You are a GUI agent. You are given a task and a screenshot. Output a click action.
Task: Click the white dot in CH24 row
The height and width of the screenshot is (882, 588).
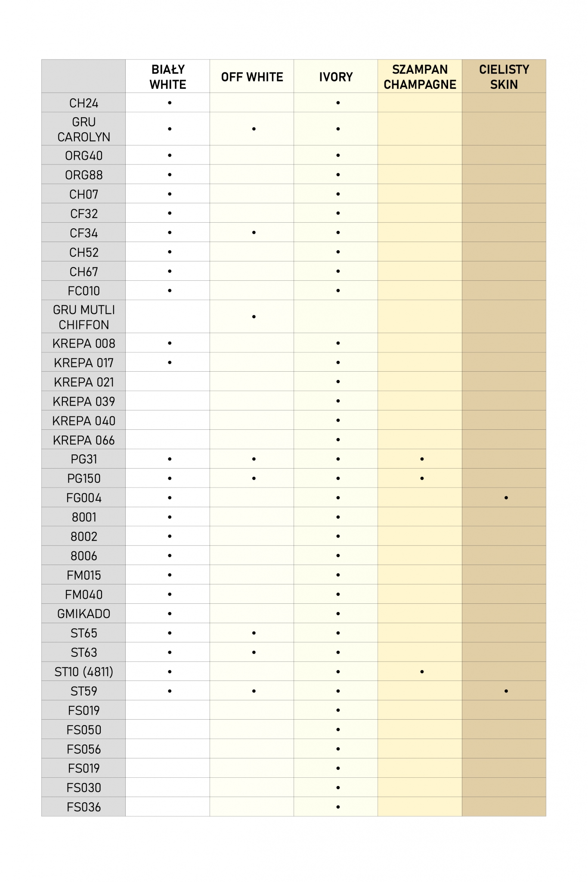point(170,103)
